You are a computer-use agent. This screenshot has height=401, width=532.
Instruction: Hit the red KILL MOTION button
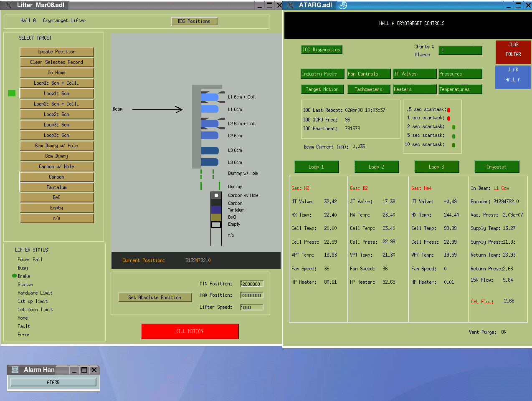190,331
